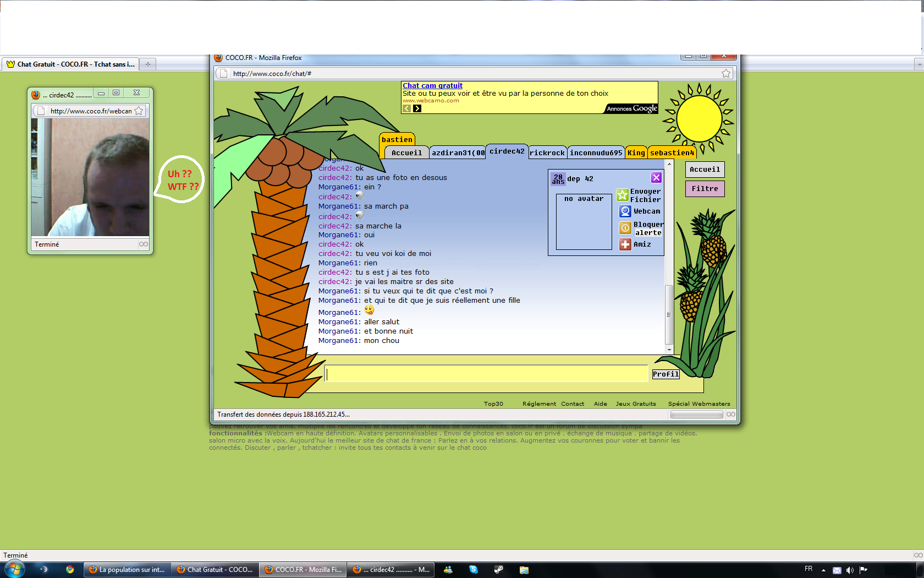Click the Filtre button
The image size is (924, 578).
click(705, 189)
